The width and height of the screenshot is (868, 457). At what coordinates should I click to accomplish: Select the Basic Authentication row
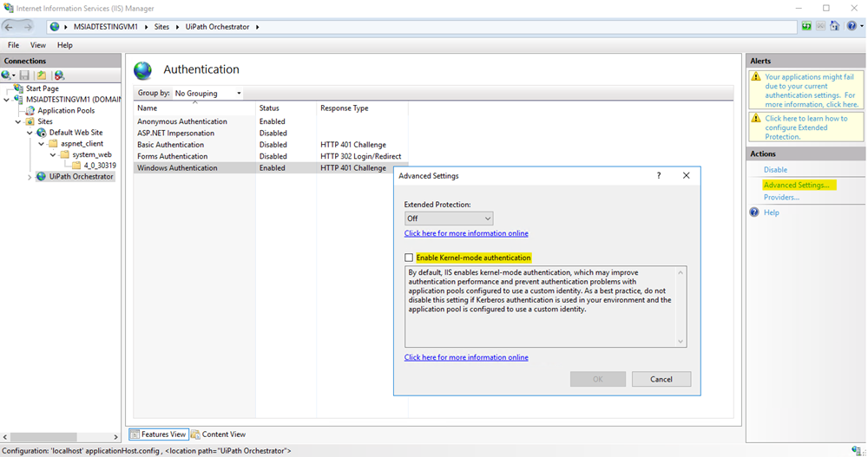coord(271,145)
